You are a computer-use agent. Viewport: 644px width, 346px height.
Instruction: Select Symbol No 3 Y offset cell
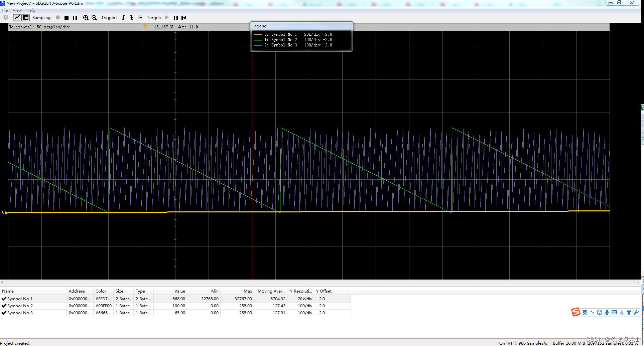(332, 313)
